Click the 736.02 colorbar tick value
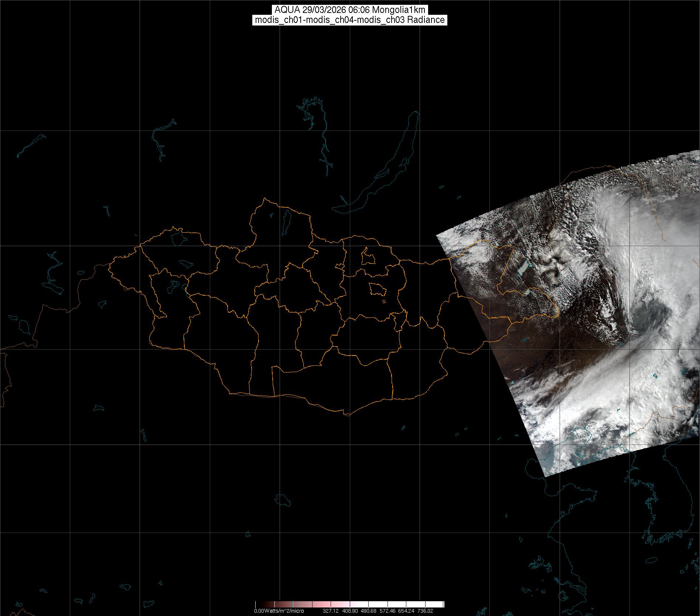This screenshot has height=616, width=700. coord(424,611)
